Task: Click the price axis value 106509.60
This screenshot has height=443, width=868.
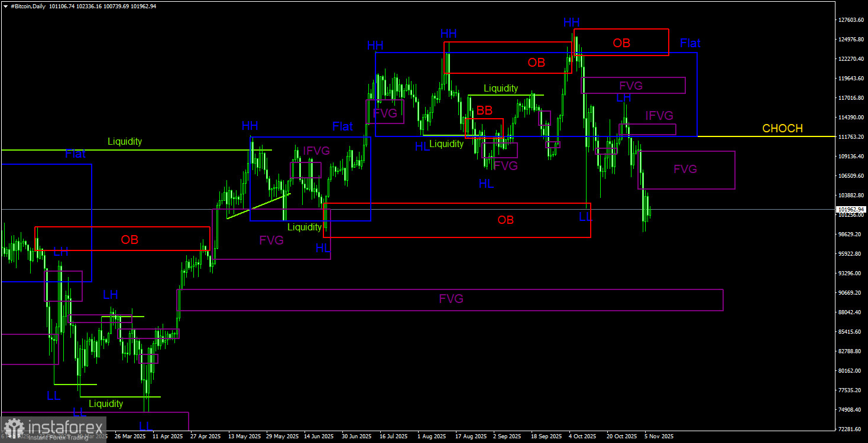Action: click(x=851, y=176)
